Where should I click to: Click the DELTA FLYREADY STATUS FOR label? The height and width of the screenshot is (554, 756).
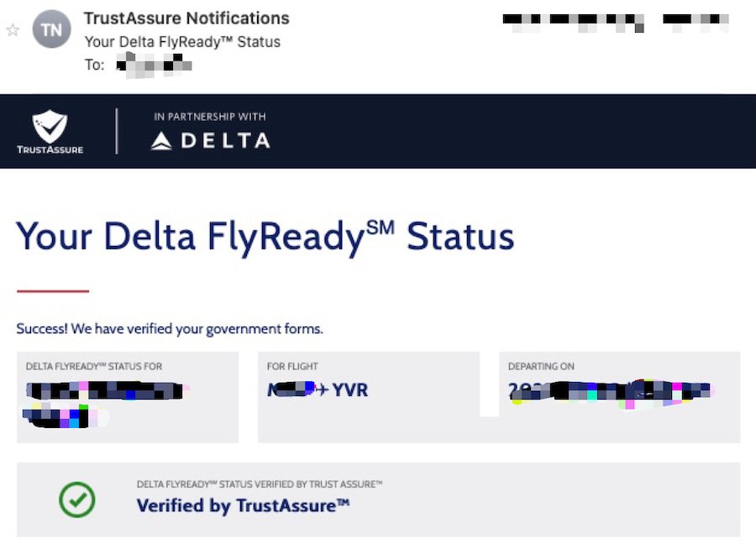(94, 366)
